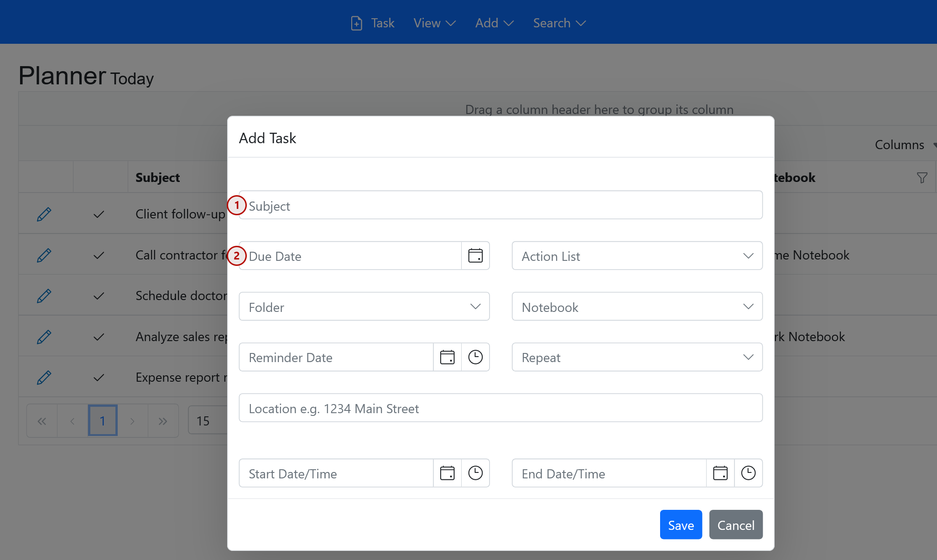
Task: Open the Reminder Date time picker
Action: 475,357
